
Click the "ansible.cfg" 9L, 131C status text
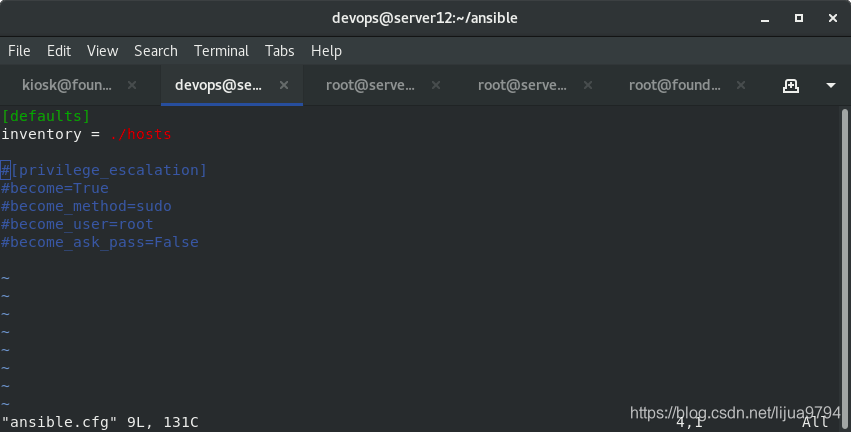(100, 422)
